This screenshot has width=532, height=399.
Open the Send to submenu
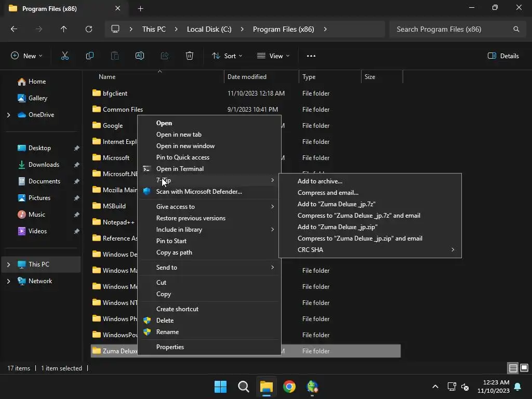209,268
